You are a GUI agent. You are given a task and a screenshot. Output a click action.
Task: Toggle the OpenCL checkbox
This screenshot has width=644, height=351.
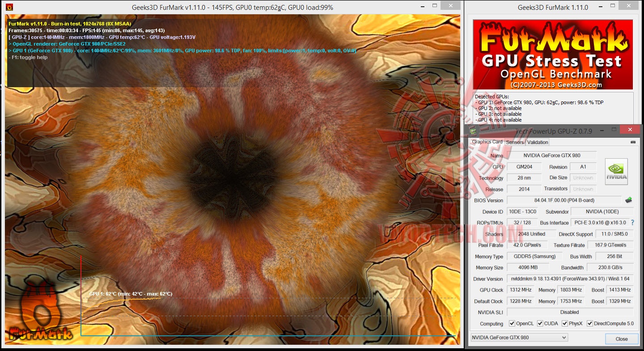pos(512,324)
